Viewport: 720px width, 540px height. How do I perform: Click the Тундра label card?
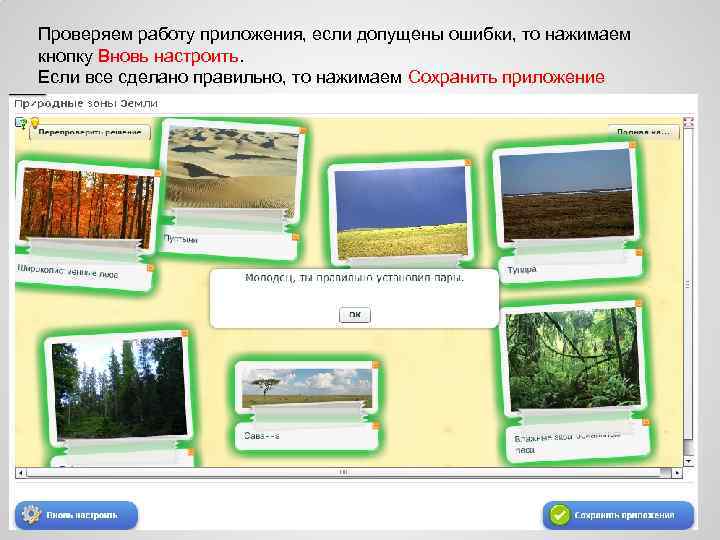tap(571, 267)
